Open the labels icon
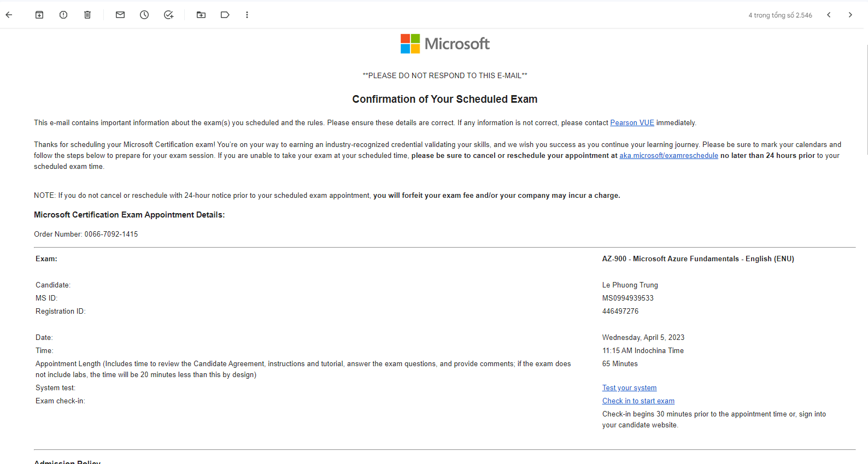 pyautogui.click(x=225, y=15)
